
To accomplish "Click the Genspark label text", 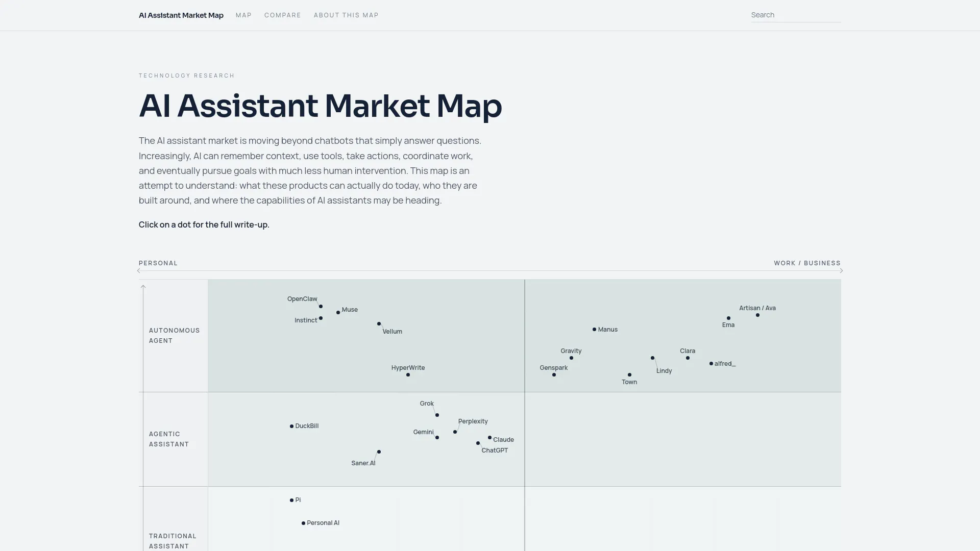I will tap(554, 368).
